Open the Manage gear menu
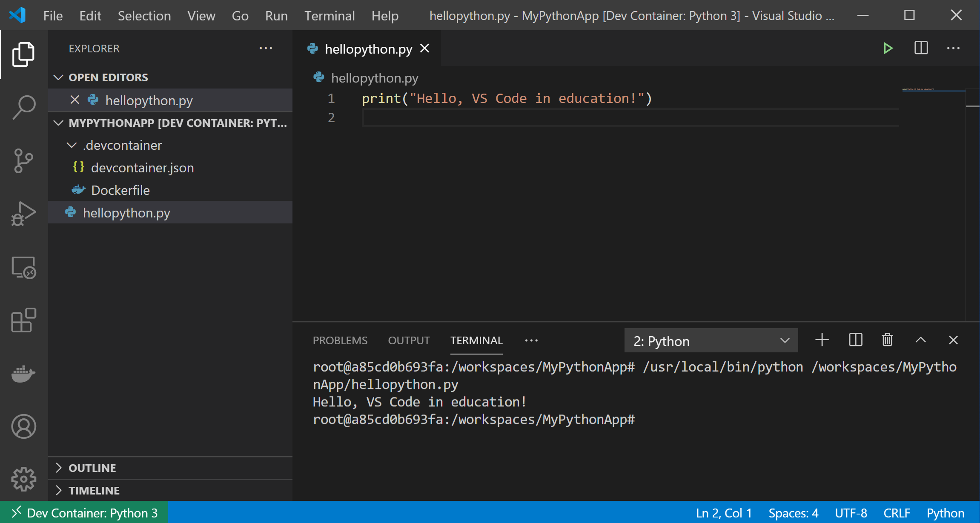This screenshot has width=980, height=523. point(23,478)
